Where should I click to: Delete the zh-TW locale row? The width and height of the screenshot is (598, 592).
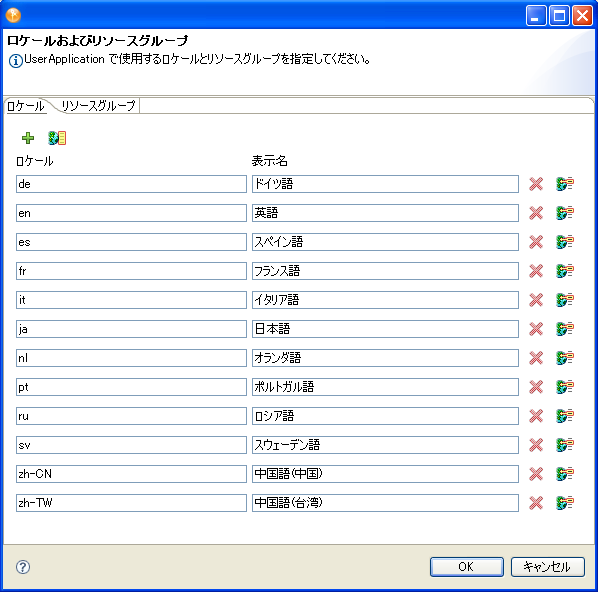(x=536, y=503)
